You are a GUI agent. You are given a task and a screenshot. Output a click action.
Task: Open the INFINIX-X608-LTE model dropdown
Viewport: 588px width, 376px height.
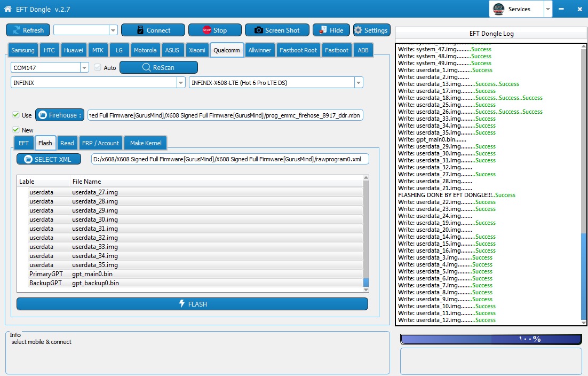359,83
